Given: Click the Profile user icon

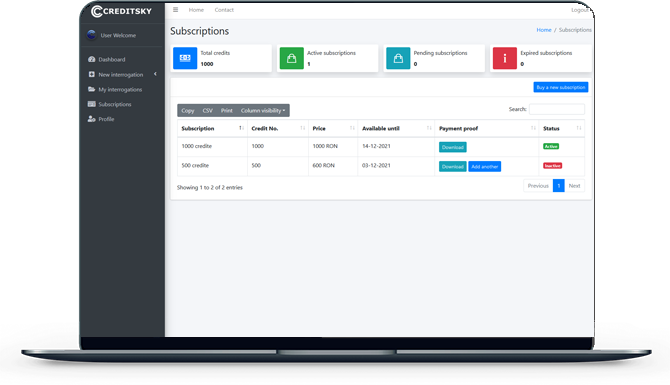Looking at the screenshot, I should coord(91,119).
